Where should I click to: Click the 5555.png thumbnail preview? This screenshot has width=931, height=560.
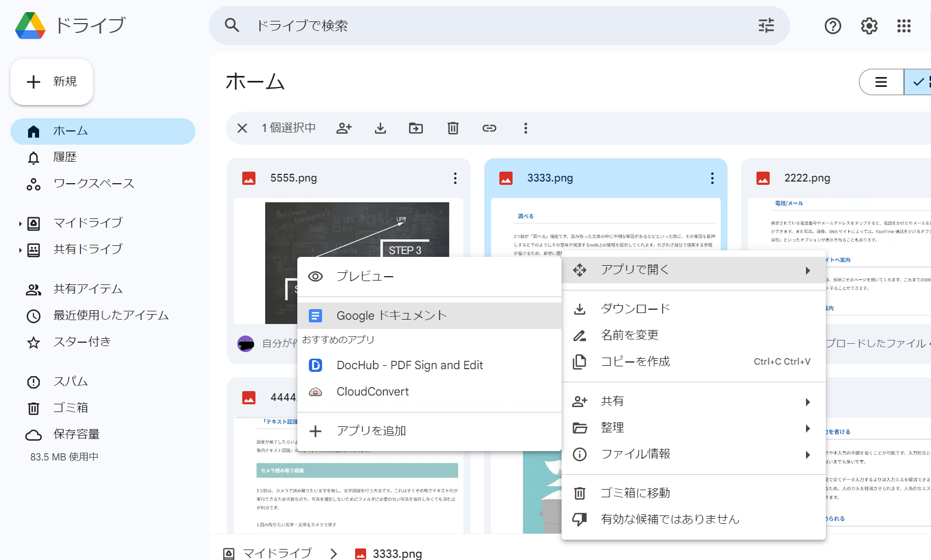pyautogui.click(x=349, y=261)
